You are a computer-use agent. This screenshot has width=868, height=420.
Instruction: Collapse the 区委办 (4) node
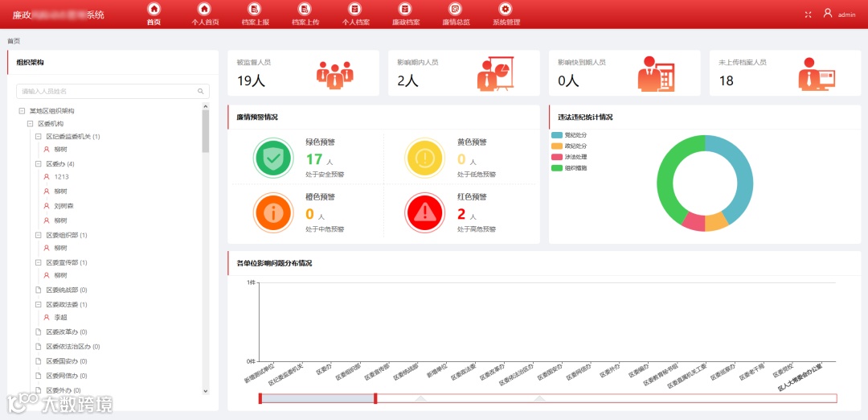(x=39, y=164)
